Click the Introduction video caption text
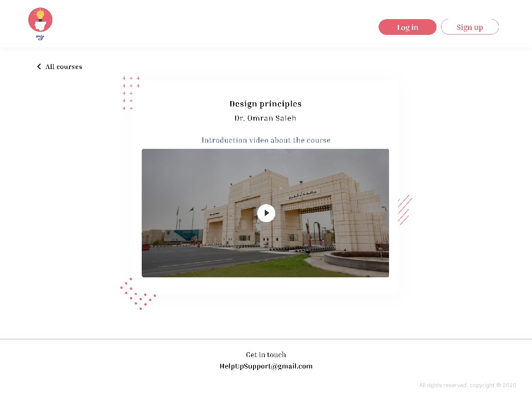Screen dimensions: 532x395 tap(266, 140)
